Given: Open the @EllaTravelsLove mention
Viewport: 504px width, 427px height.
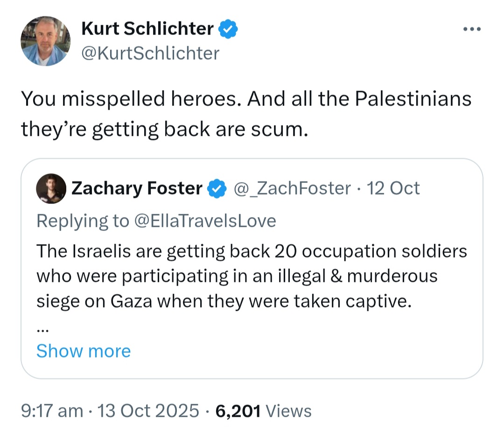Looking at the screenshot, I should pos(205,220).
